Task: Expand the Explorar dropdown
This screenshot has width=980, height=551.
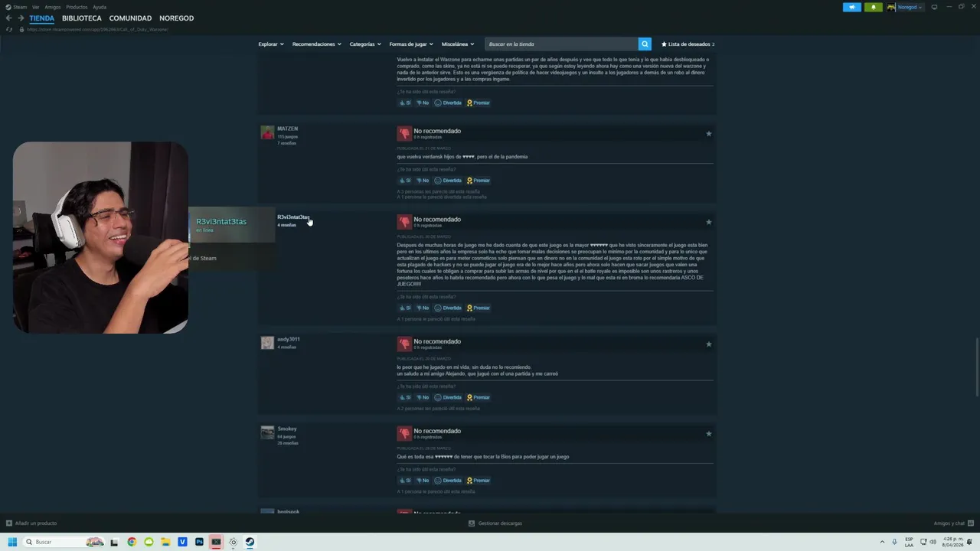Action: click(271, 44)
